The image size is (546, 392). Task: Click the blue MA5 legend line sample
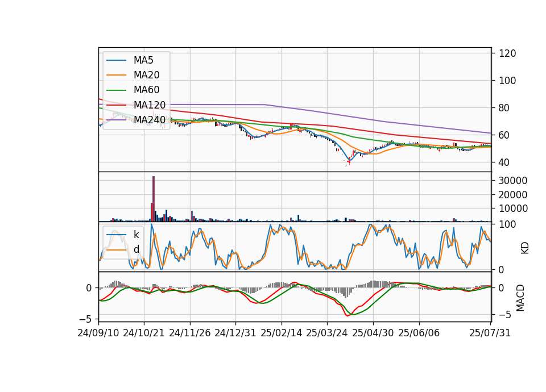[116, 61]
